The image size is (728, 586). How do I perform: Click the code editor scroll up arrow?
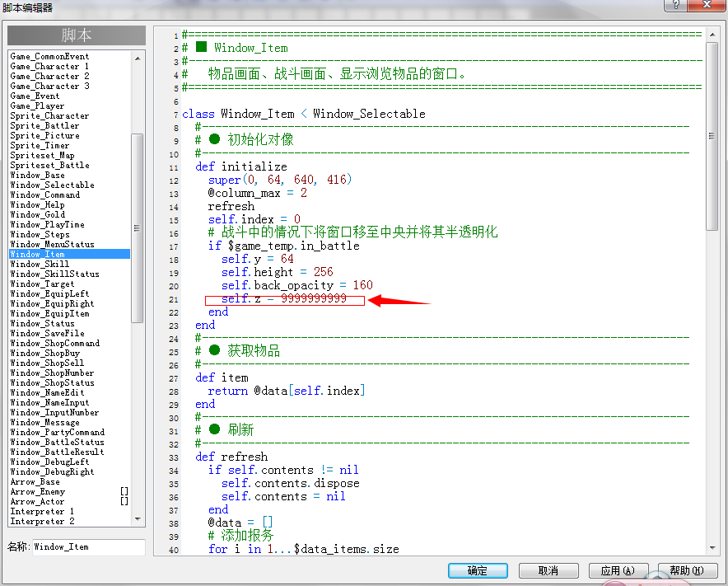pyautogui.click(x=712, y=35)
